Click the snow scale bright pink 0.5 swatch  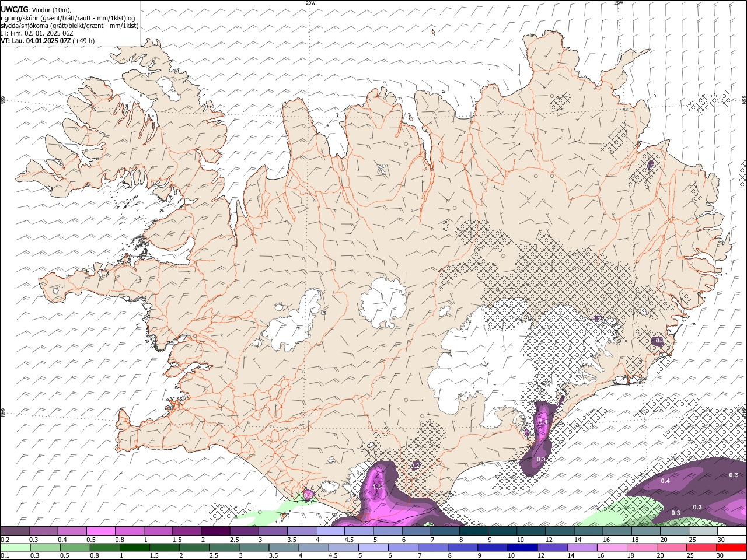click(x=100, y=531)
